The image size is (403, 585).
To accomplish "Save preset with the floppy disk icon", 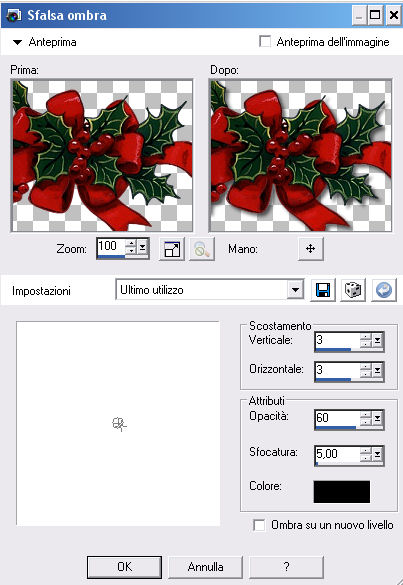I will point(323,290).
